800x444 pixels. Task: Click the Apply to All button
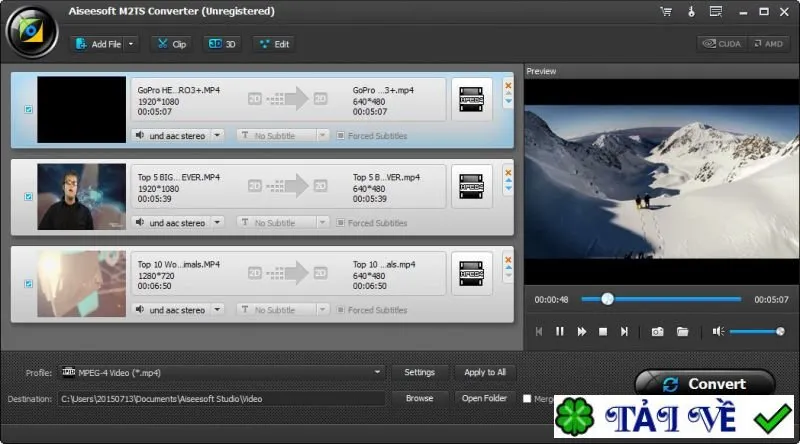tap(485, 373)
